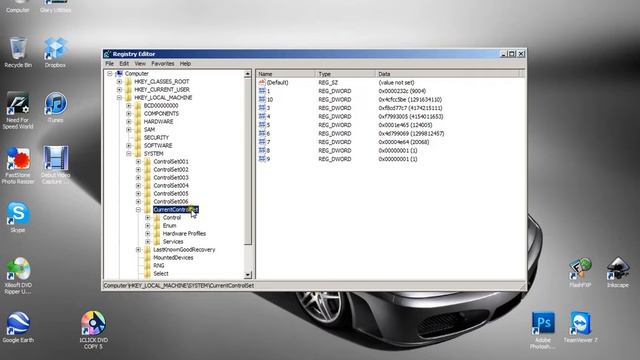Select the value named 1
This screenshot has width=640, height=360.
[x=268, y=91]
